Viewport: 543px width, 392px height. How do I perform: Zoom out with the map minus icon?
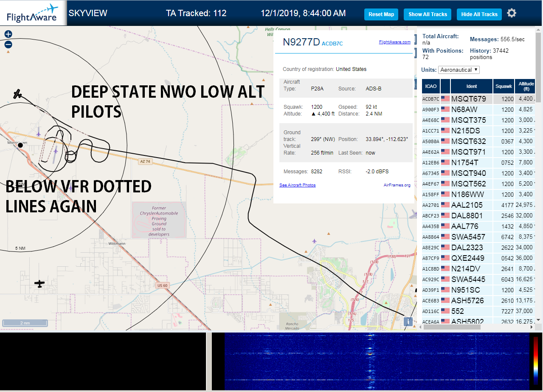(8, 44)
